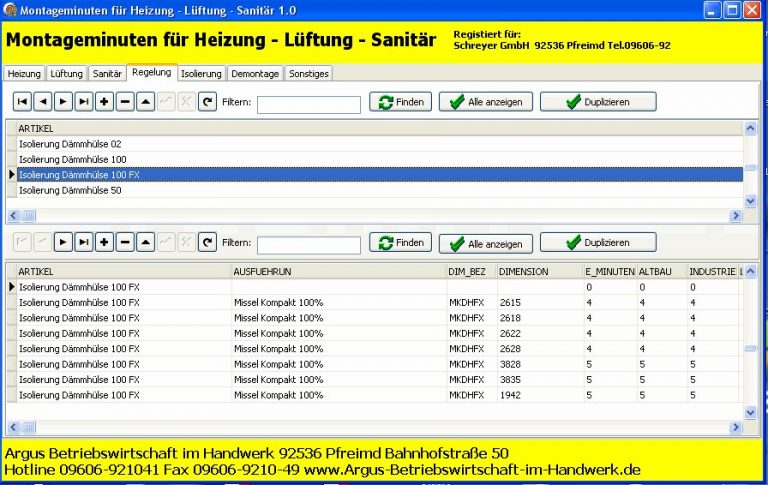768x485 pixels.
Task: Click lower grid vertical scrollbar up arrow
Action: click(750, 271)
